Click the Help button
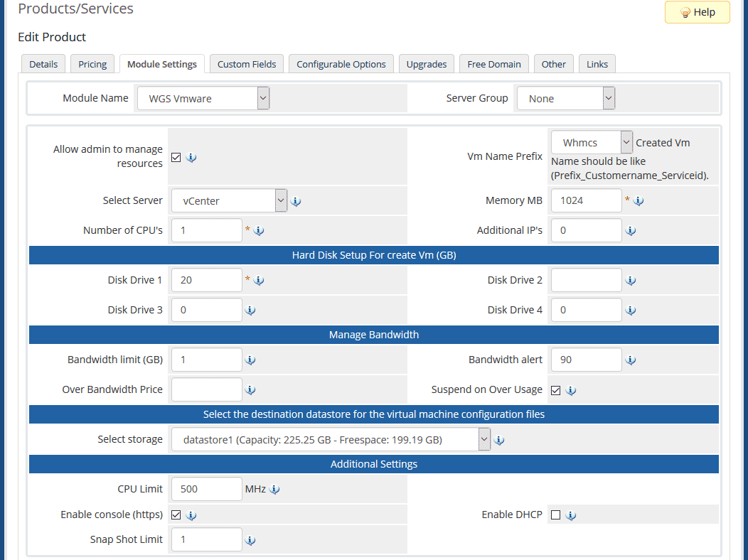The height and width of the screenshot is (560, 748). click(697, 11)
